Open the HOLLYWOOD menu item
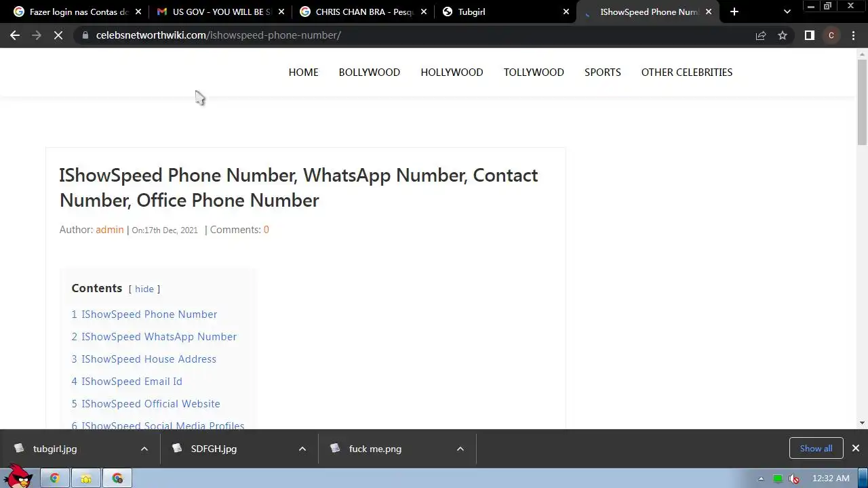The height and width of the screenshot is (488, 868). 452,73
